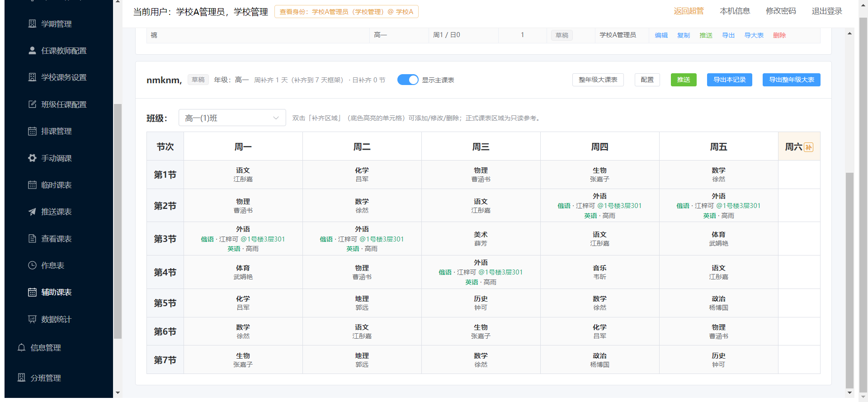Viewport: 868px width, 402px height.
Task: Click the 返回超管 link
Action: (x=689, y=11)
